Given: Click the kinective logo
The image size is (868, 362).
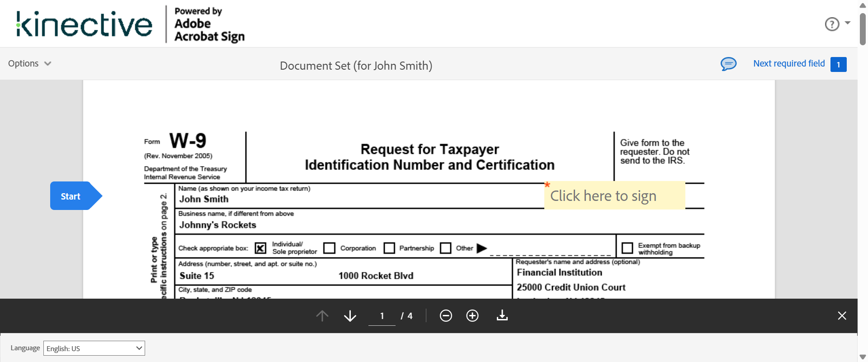Looking at the screenshot, I should pyautogui.click(x=84, y=24).
